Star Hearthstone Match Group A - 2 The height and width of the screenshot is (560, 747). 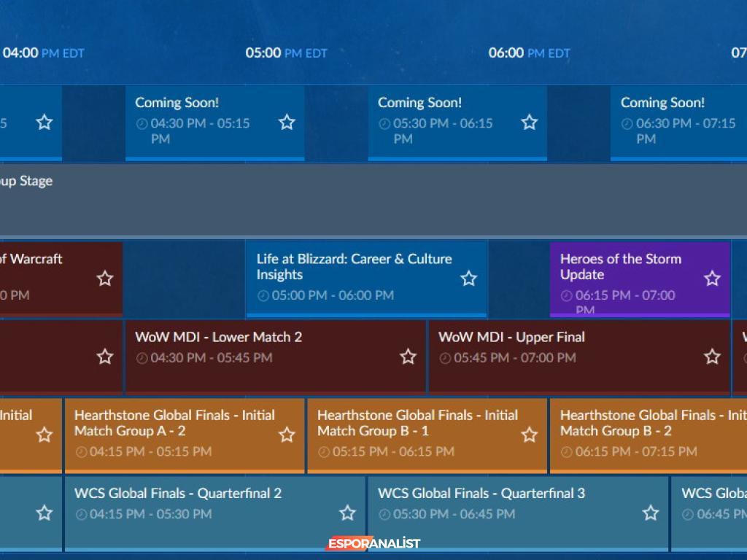pos(287,435)
